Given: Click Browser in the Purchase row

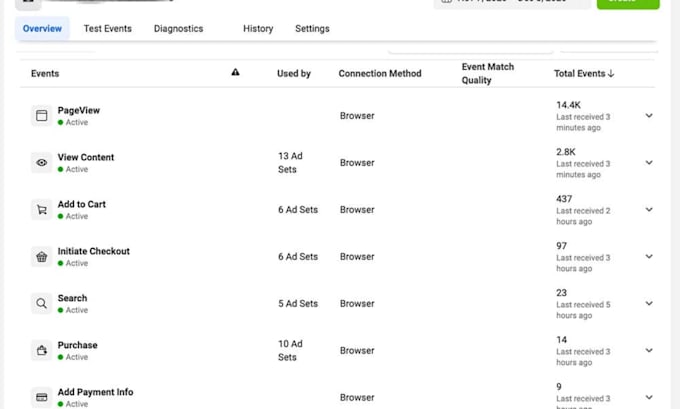Looking at the screenshot, I should tap(357, 350).
